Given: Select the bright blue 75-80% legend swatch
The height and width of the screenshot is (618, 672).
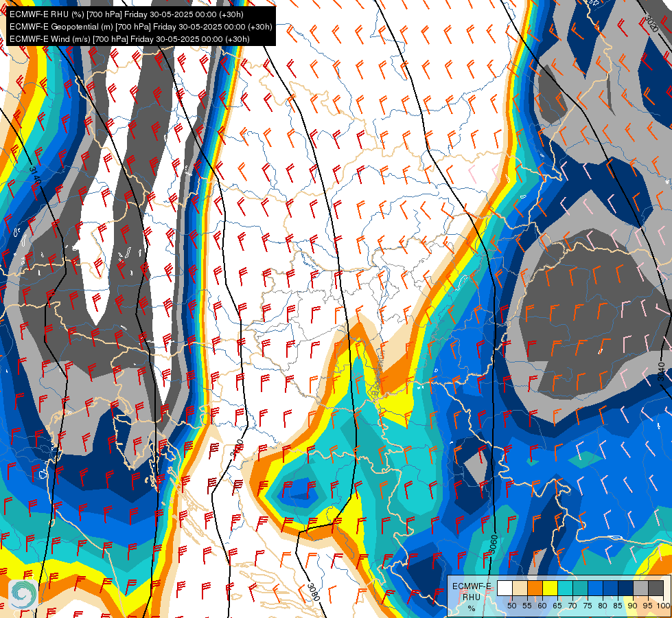Looking at the screenshot, I should [596, 588].
